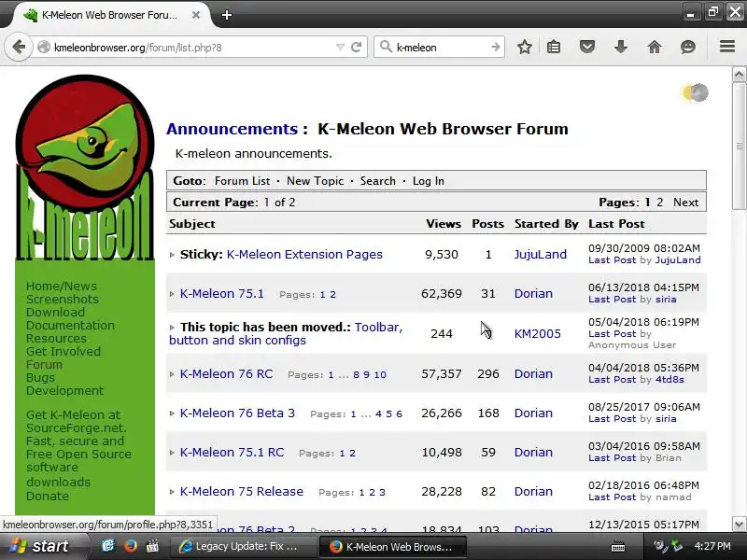This screenshot has width=747, height=560.
Task: Open page 6 of K-Meleon 76 Beta 3
Action: click(x=400, y=413)
